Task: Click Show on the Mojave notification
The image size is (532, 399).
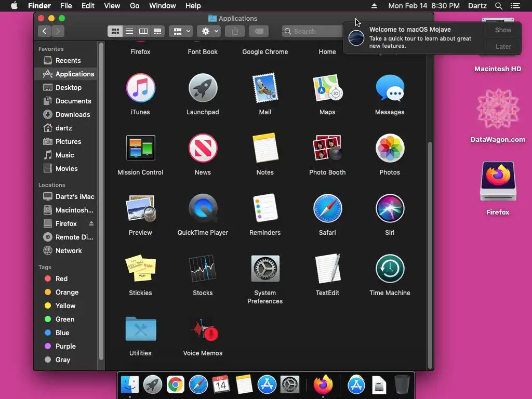Action: click(503, 30)
